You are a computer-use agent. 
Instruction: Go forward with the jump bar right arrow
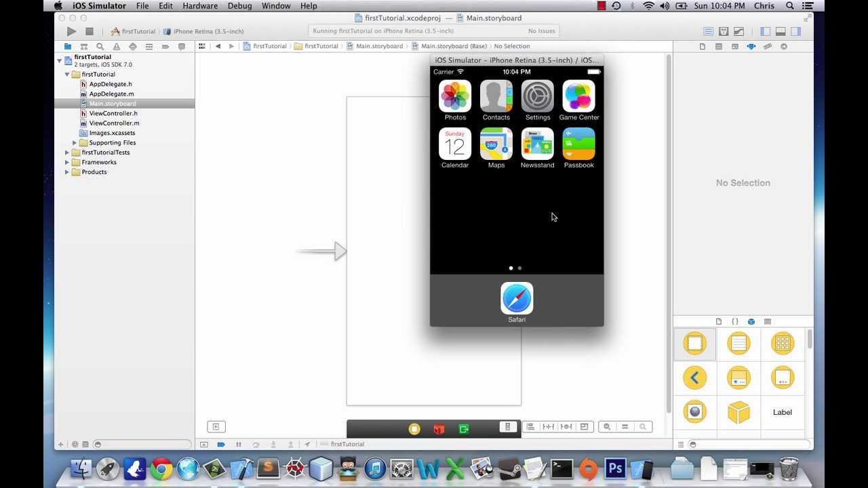(x=231, y=46)
